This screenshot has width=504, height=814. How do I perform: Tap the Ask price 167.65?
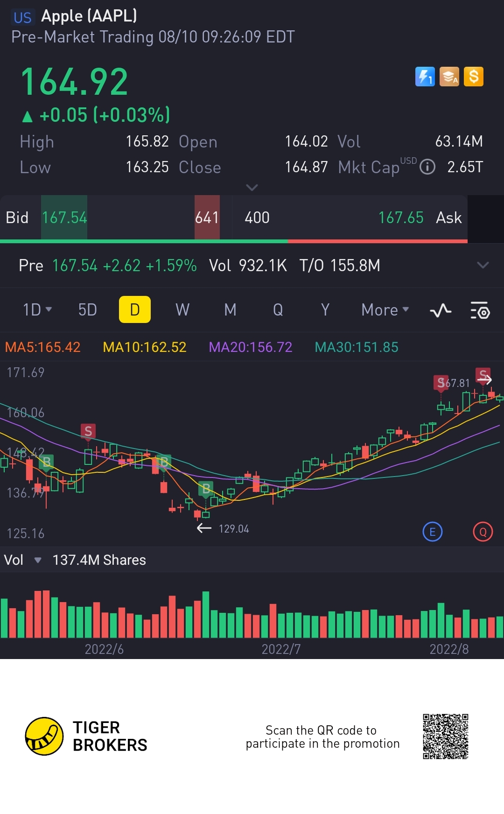(x=400, y=218)
